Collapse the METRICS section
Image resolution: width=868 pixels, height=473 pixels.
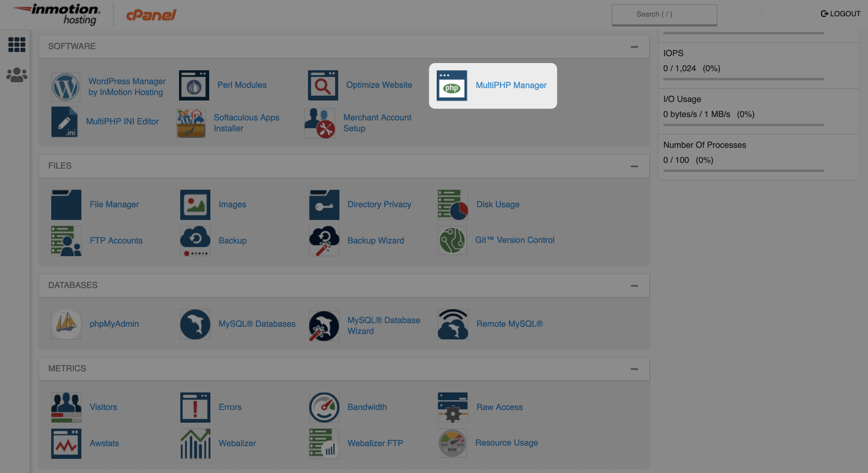point(634,369)
